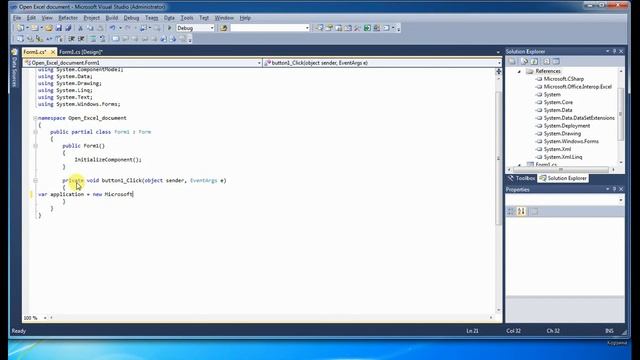Click the Find text input field
This screenshot has width=640, height=360.
[267, 28]
